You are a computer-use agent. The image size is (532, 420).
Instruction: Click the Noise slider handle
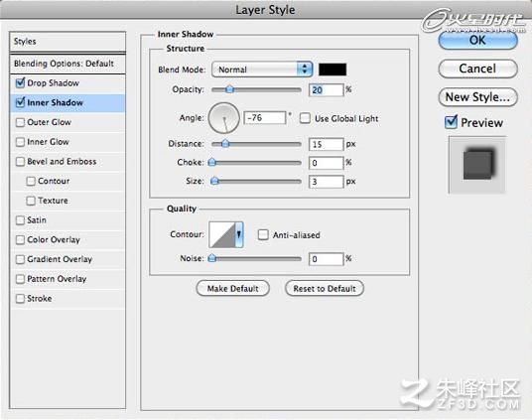212,258
